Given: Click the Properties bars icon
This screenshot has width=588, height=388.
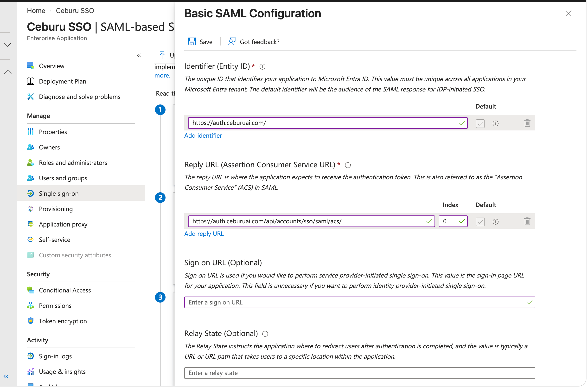Looking at the screenshot, I should tap(30, 132).
